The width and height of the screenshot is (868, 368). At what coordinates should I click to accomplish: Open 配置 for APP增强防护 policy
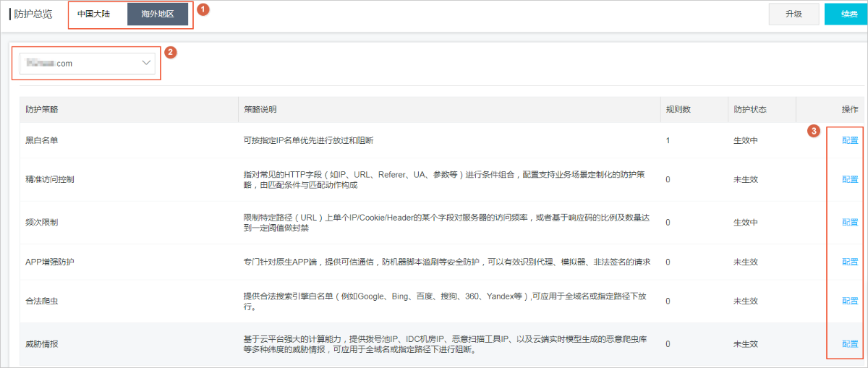[x=850, y=262]
